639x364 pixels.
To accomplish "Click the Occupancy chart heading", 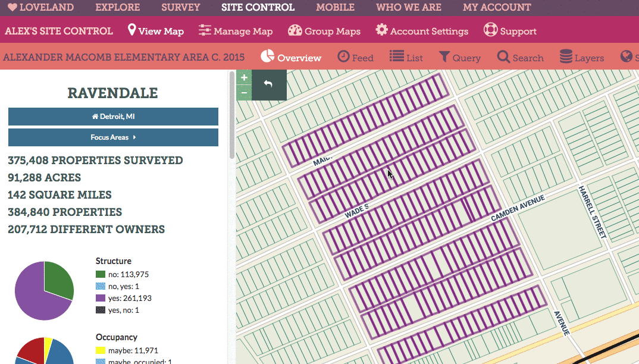I will point(117,337).
